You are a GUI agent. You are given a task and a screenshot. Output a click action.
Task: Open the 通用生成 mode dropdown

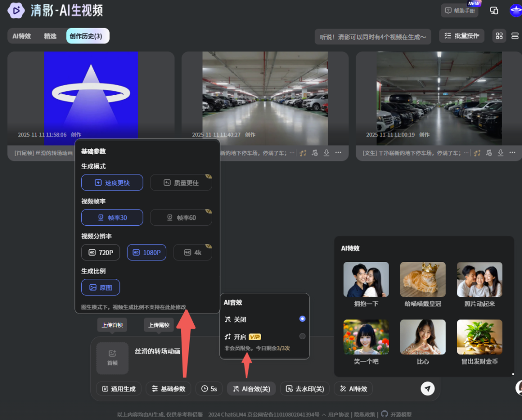(119, 389)
